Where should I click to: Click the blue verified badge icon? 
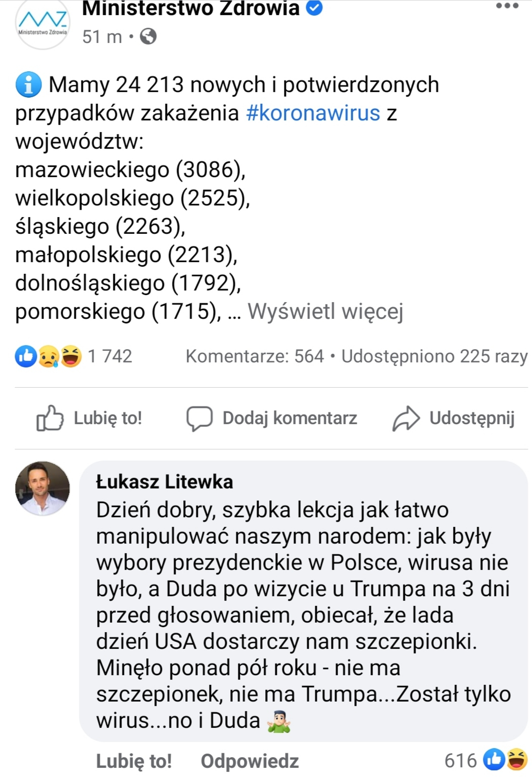[315, 8]
